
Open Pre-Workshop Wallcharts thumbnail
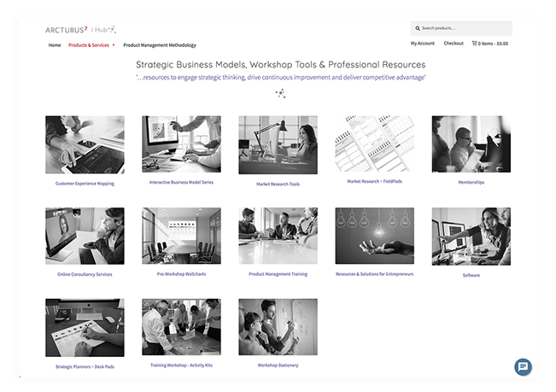coord(181,236)
